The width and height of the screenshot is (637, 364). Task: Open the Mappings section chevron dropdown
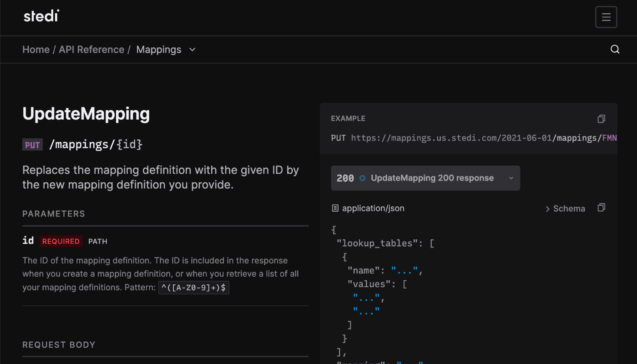192,50
